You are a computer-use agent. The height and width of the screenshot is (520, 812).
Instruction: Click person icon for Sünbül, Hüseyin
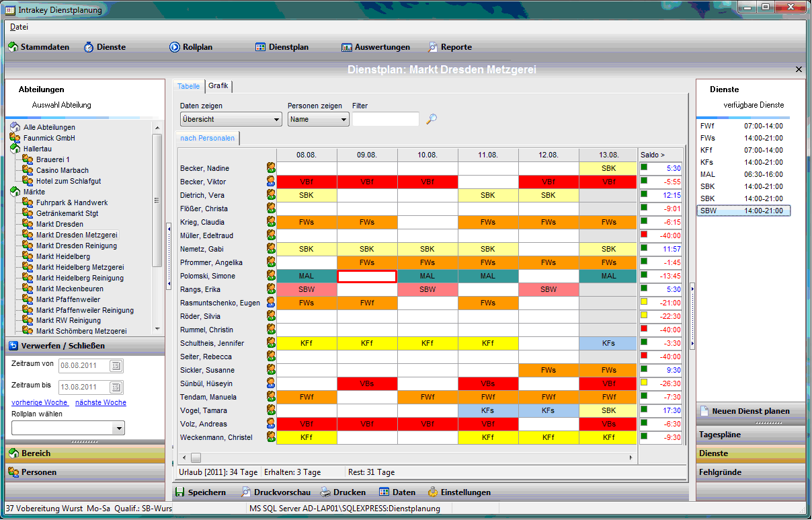271,383
